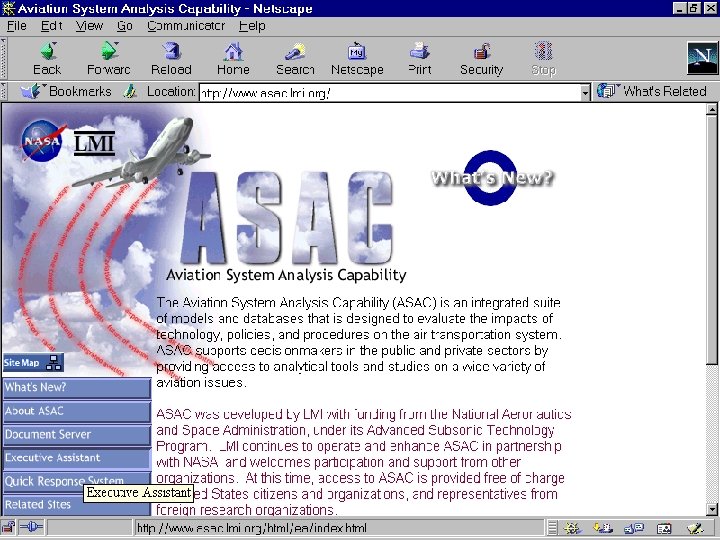Click the Netscape N logo
720x540 pixels.
[702, 58]
